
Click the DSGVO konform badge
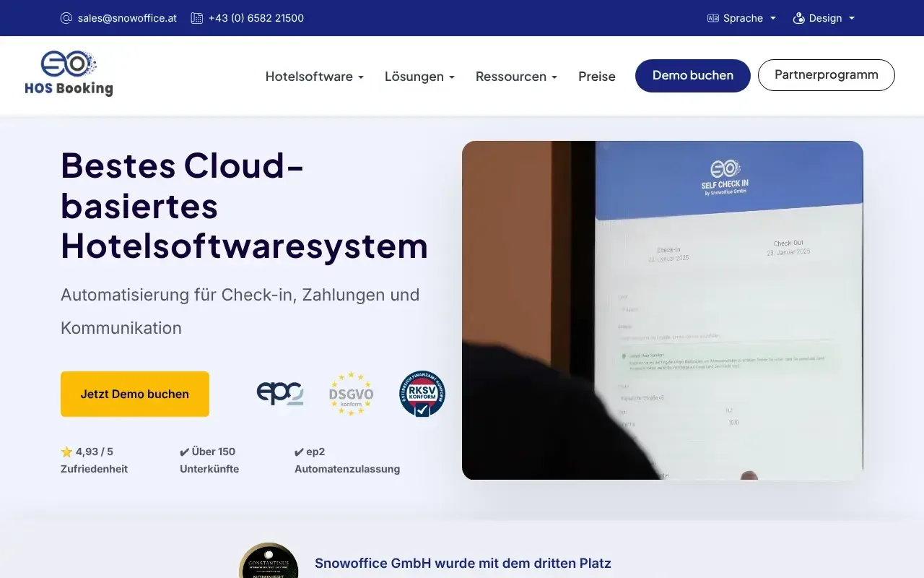351,394
